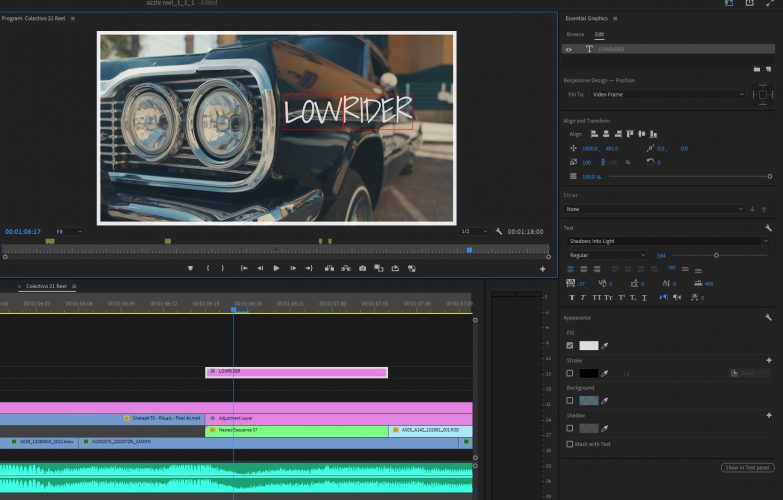
Task: Toggle Small Caps text style
Action: tap(608, 298)
